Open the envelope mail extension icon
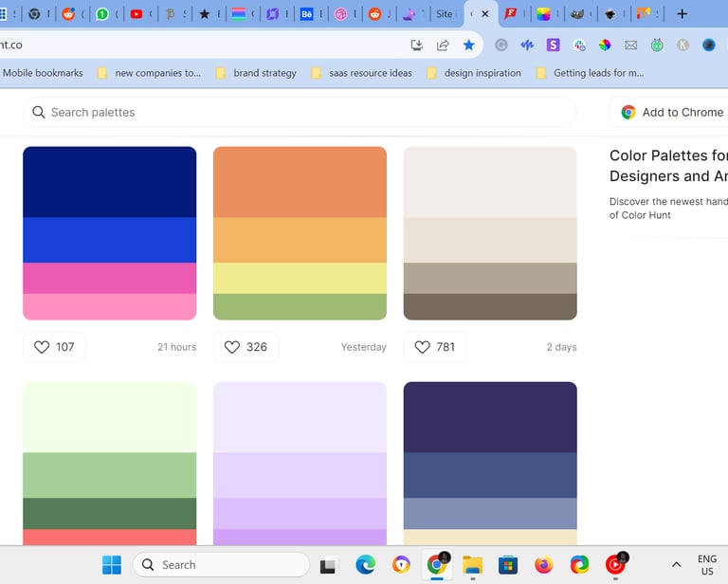 [630, 45]
